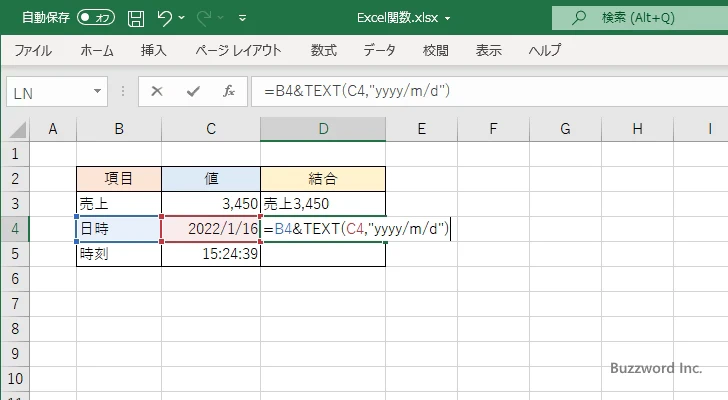
Task: Click the Save icon in title bar
Action: click(x=136, y=18)
